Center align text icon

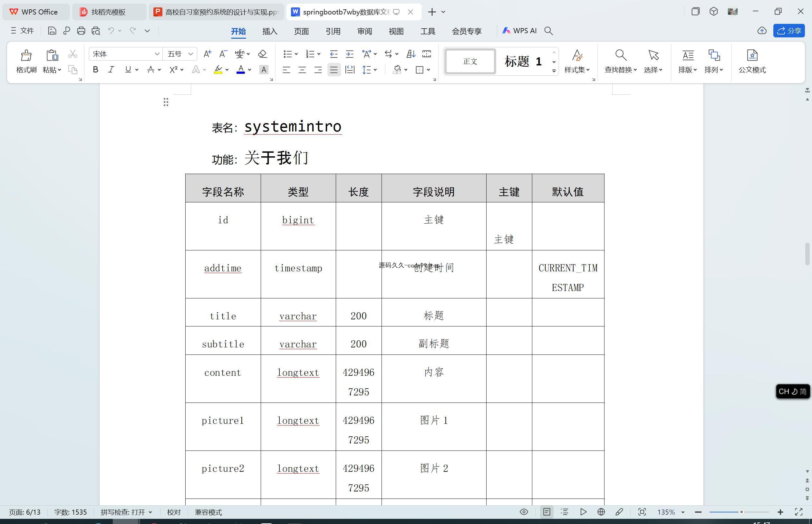[302, 70]
